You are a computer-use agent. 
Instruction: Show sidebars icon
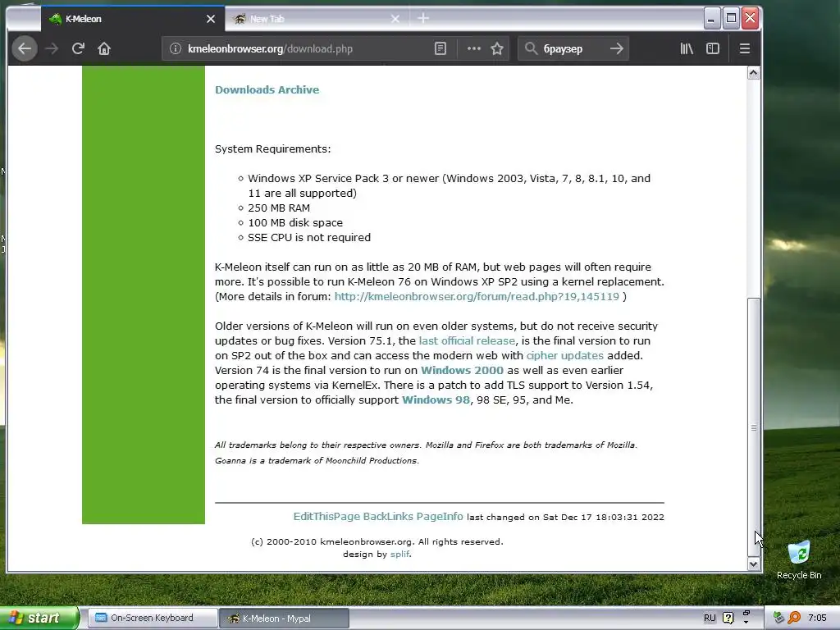713,48
